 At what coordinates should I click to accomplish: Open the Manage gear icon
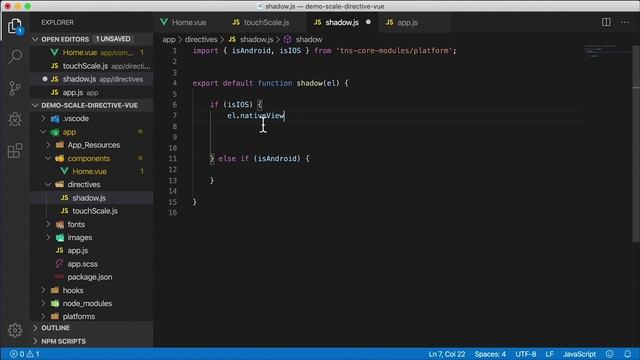[x=15, y=330]
